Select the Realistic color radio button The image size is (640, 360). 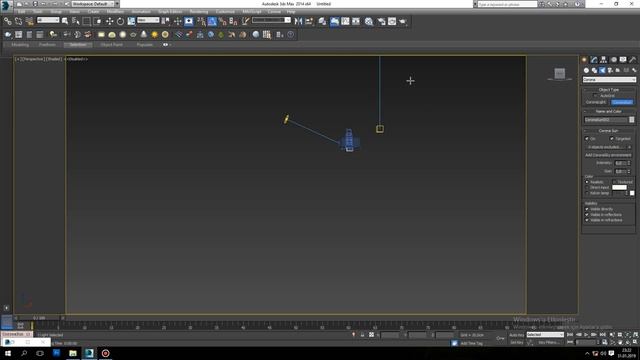587,182
